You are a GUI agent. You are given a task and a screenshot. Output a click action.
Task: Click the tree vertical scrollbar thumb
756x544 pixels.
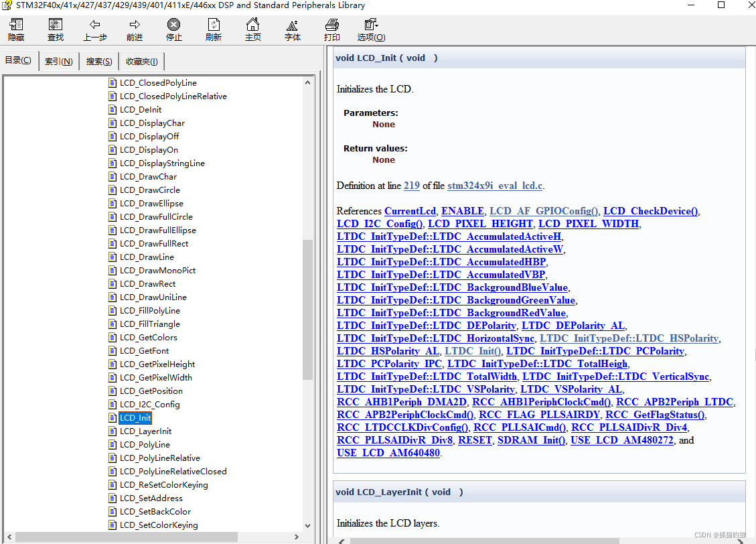(307, 310)
